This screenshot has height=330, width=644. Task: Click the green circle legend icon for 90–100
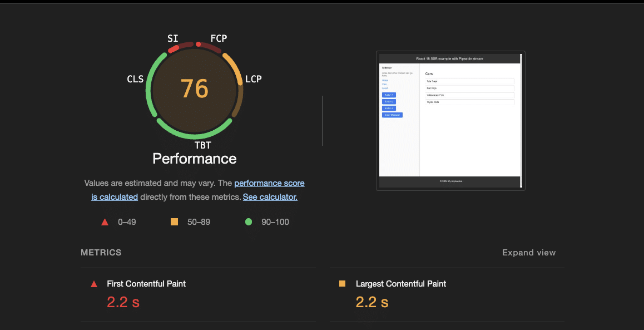249,222
